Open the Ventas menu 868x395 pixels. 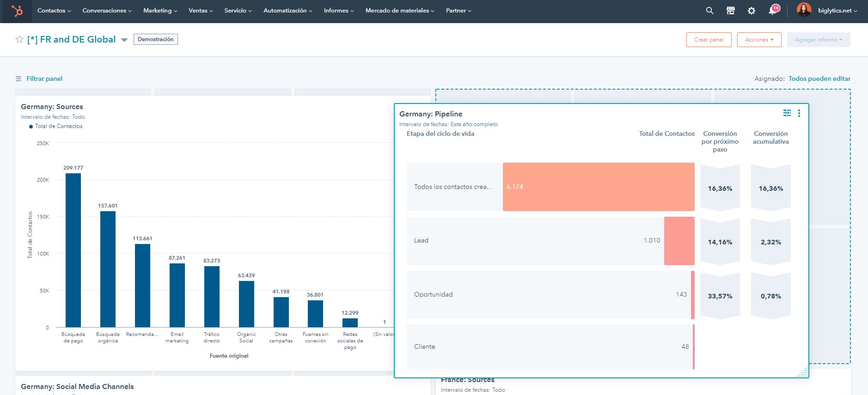201,11
